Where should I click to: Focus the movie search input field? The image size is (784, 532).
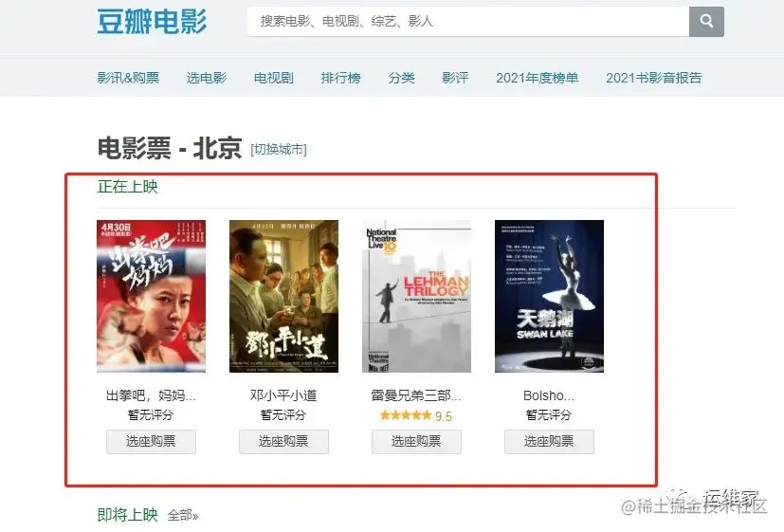pyautogui.click(x=468, y=22)
